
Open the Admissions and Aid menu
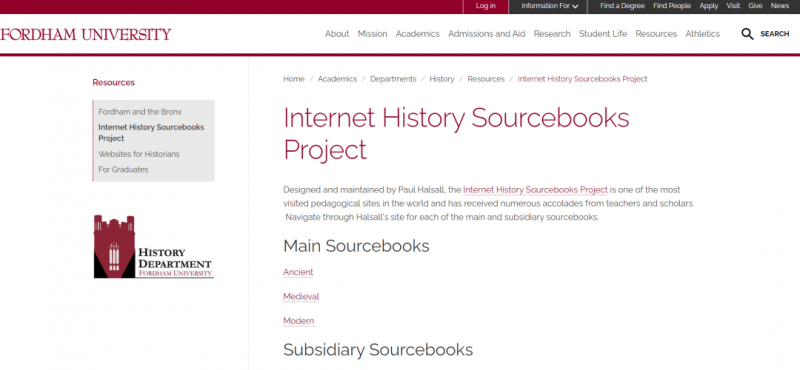click(x=486, y=34)
